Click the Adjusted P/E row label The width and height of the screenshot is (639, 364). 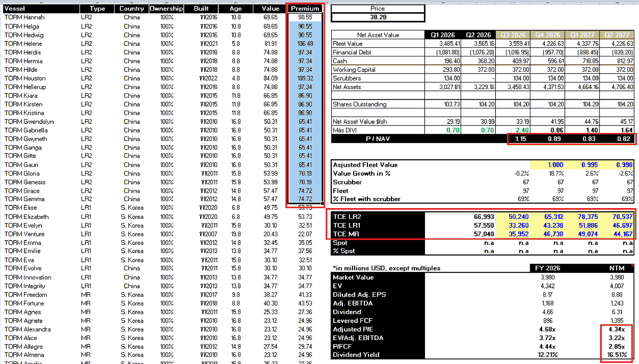352,329
